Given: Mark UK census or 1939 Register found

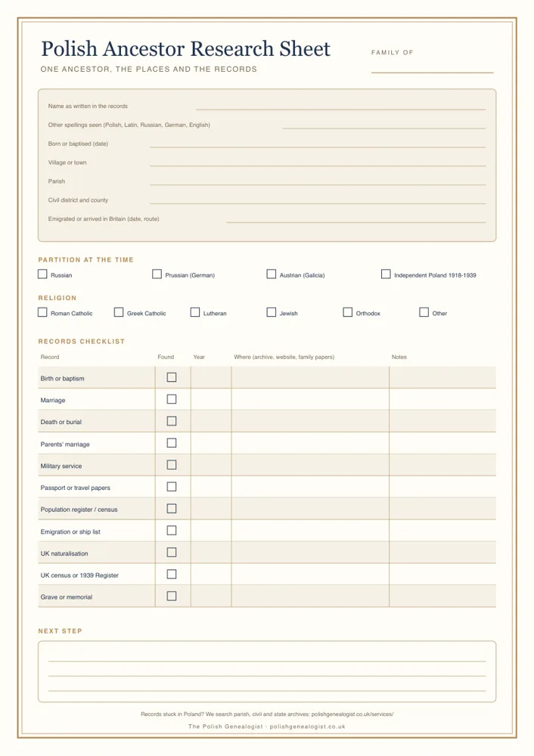Looking at the screenshot, I should click(x=172, y=575).
